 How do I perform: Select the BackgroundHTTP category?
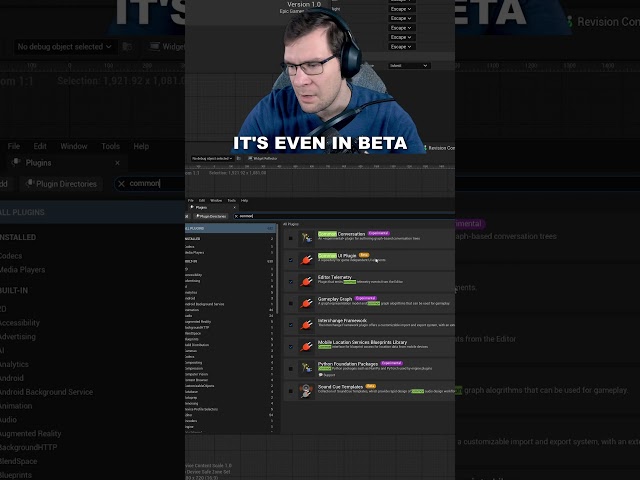point(229,327)
